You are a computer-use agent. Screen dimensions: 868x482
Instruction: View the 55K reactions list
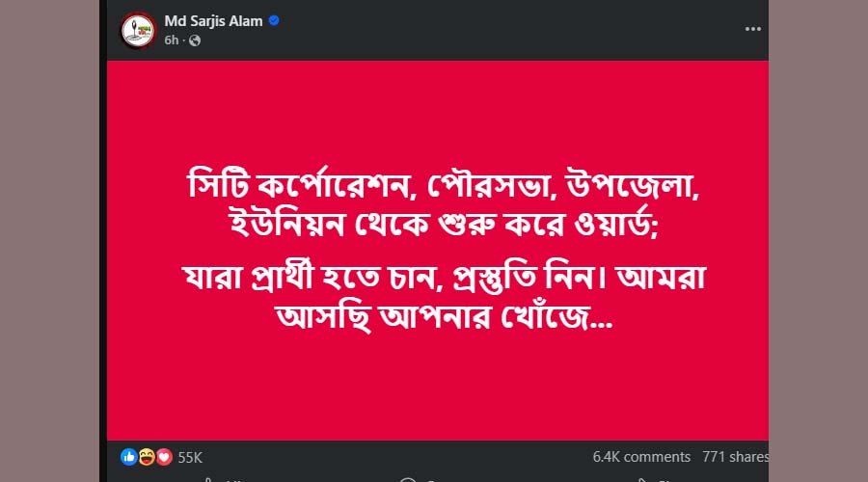[190, 457]
